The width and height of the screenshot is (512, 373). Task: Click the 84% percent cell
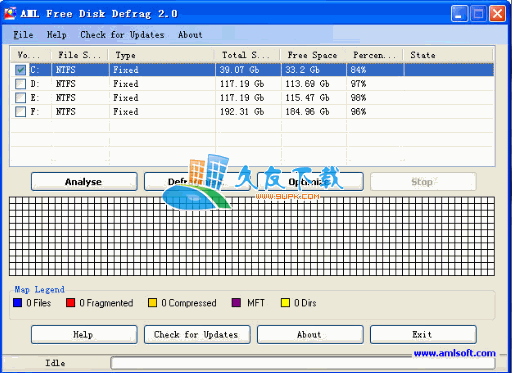[x=358, y=70]
